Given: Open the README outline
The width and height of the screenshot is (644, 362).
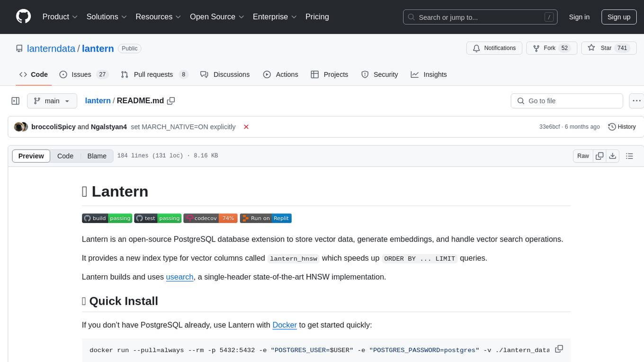Looking at the screenshot, I should pos(629,156).
